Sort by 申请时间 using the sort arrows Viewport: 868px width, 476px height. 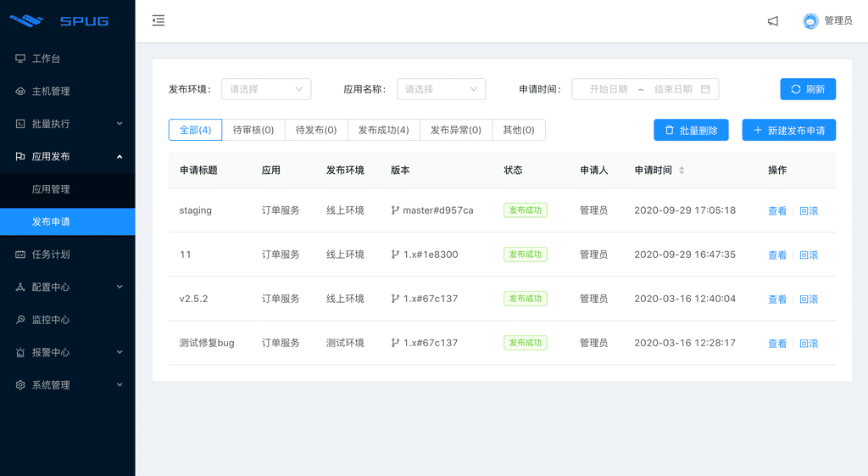682,171
